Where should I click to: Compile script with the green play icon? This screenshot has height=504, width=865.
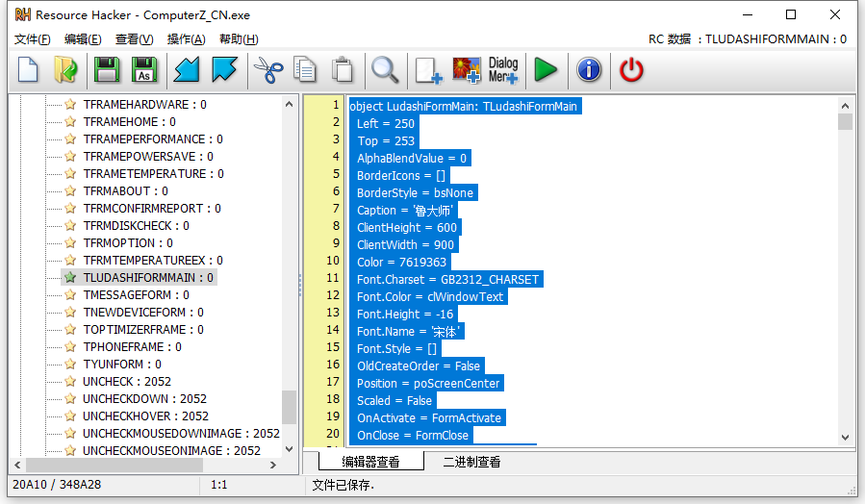pos(546,70)
